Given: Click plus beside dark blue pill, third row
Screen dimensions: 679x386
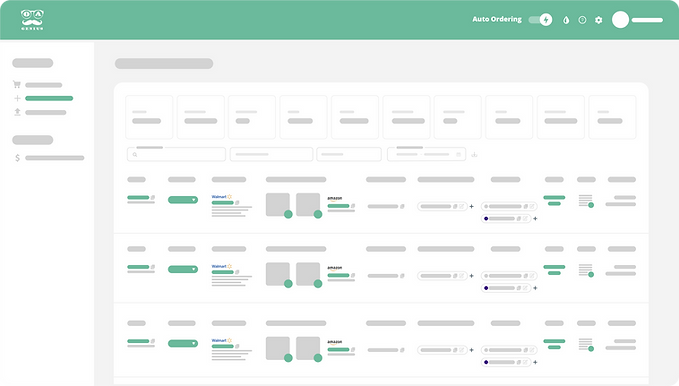Looking at the screenshot, I should coord(535,362).
